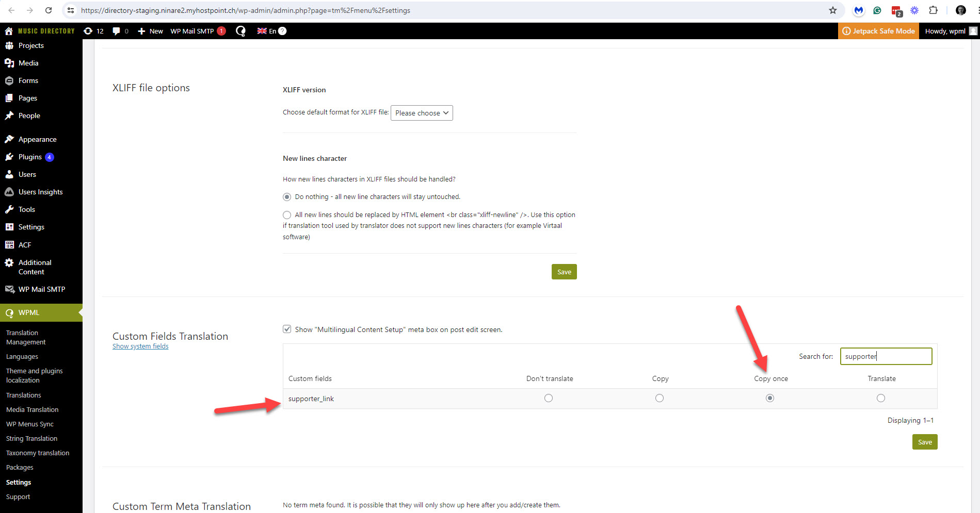
Task: Click the Music Directory home icon
Action: pyautogui.click(x=9, y=31)
